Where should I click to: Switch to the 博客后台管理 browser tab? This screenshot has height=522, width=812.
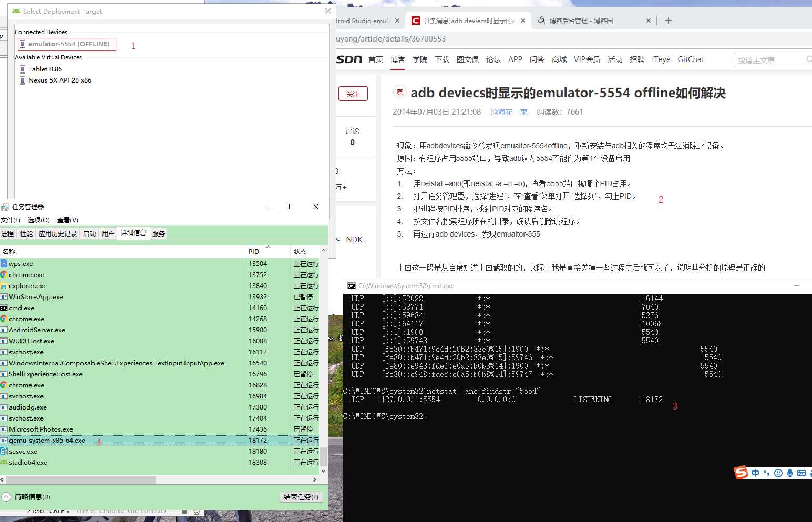pyautogui.click(x=594, y=21)
